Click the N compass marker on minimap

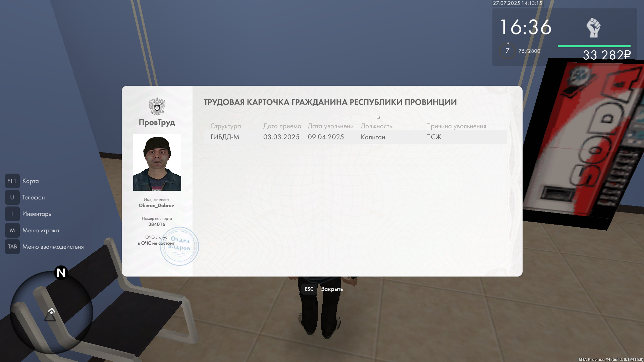61,273
